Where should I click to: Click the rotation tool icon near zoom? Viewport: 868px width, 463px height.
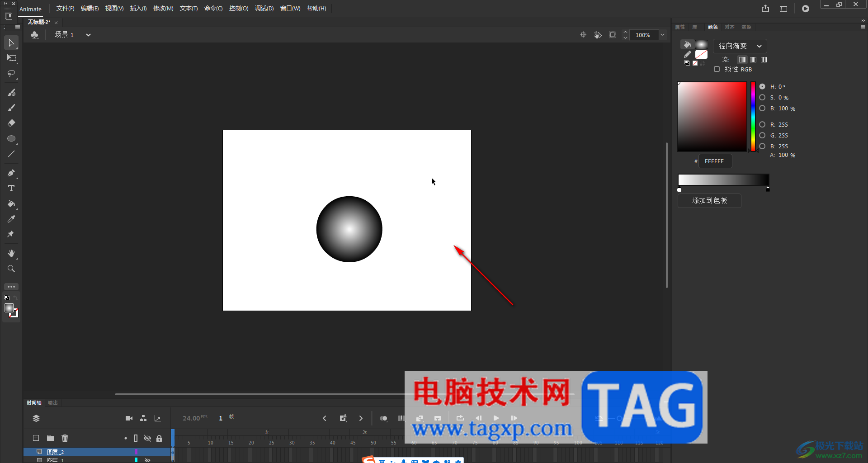(x=598, y=35)
